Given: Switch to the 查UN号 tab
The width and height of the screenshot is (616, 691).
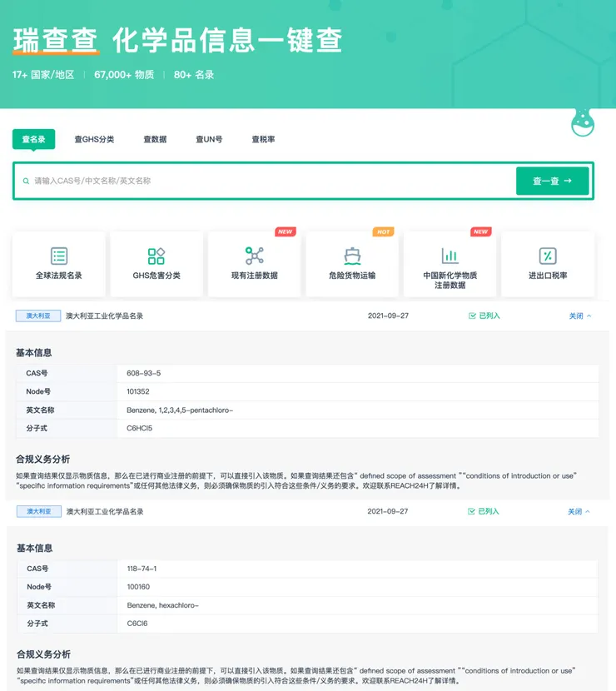Looking at the screenshot, I should (x=209, y=139).
